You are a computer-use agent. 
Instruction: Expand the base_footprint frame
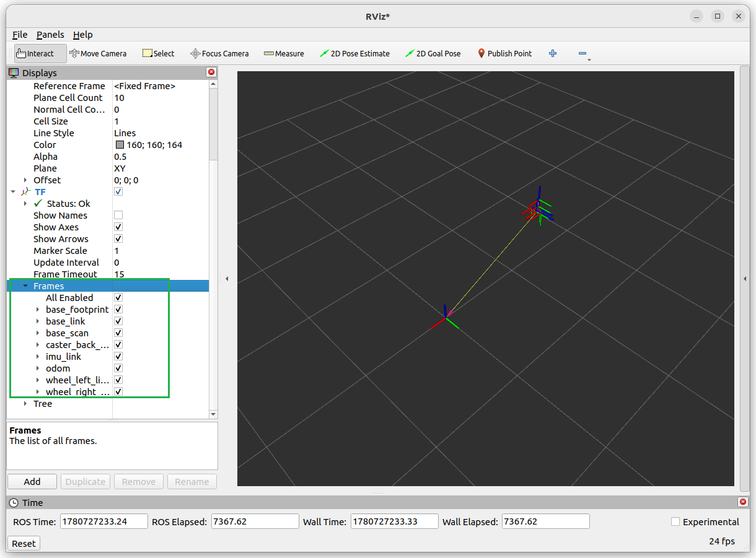point(38,310)
